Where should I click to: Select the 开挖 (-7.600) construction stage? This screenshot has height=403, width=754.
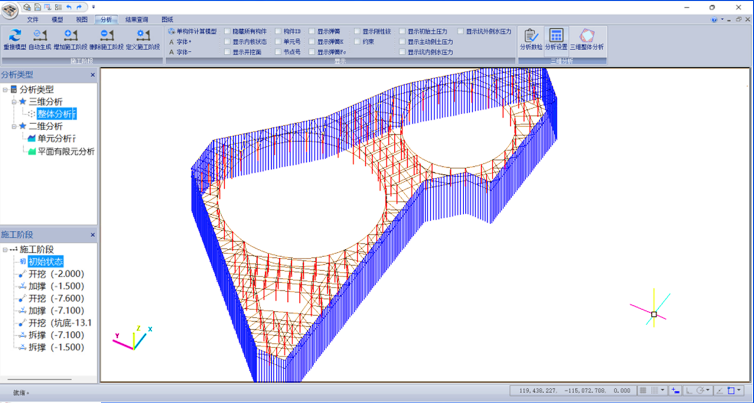pyautogui.click(x=55, y=298)
